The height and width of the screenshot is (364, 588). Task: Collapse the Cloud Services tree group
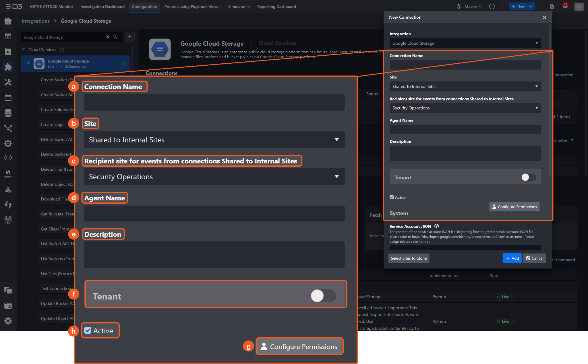coord(24,50)
